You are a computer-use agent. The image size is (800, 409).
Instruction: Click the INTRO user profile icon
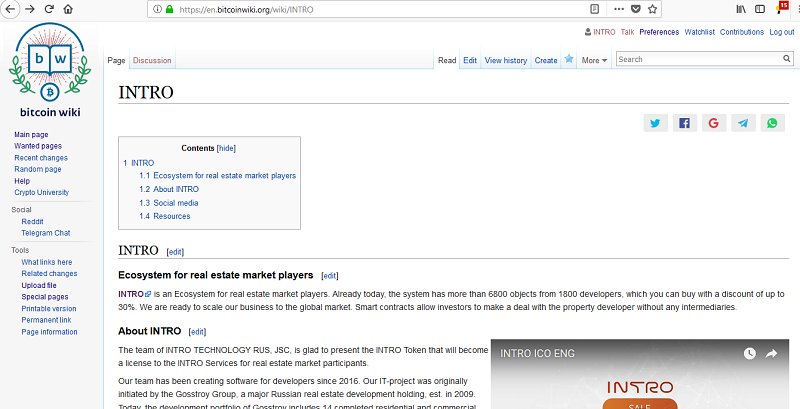click(x=588, y=32)
